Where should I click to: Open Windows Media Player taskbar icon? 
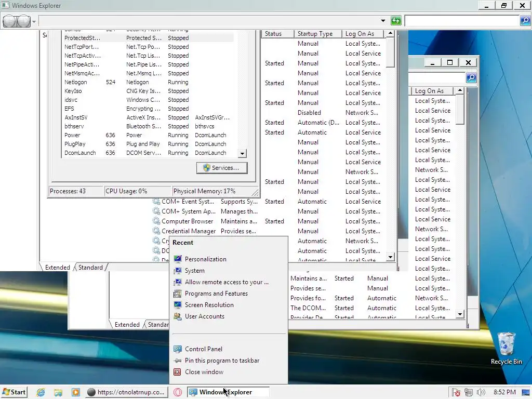coord(75,392)
